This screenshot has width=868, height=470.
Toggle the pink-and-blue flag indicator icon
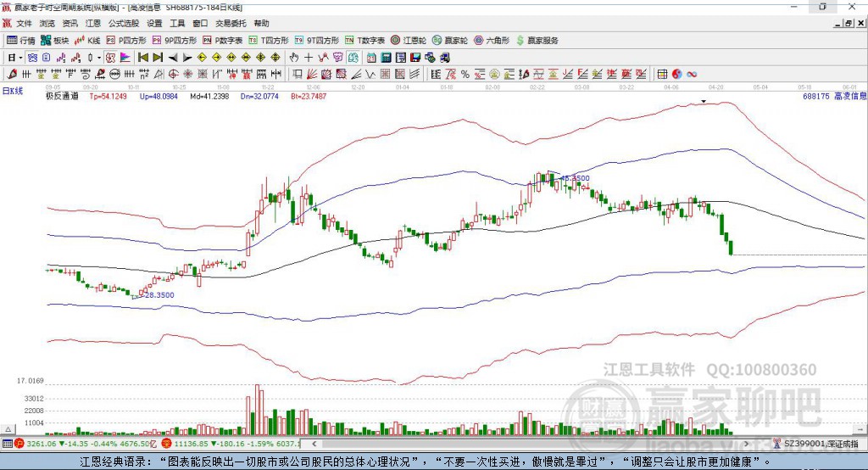click(x=125, y=58)
